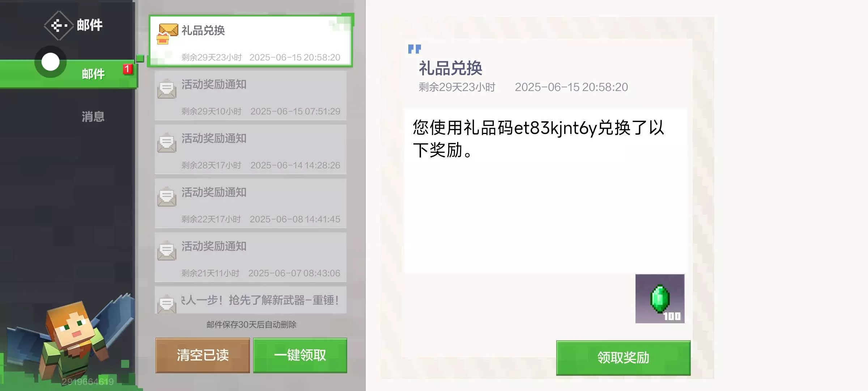Click the white virtual joystick circle

pyautogui.click(x=50, y=62)
